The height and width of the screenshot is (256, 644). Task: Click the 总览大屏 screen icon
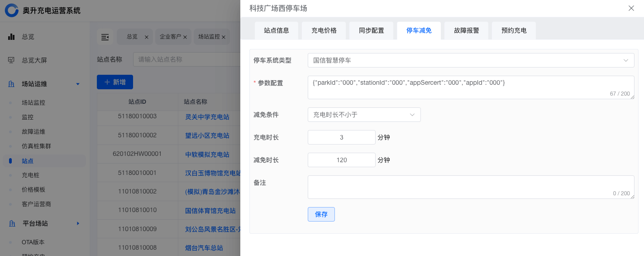(x=11, y=60)
